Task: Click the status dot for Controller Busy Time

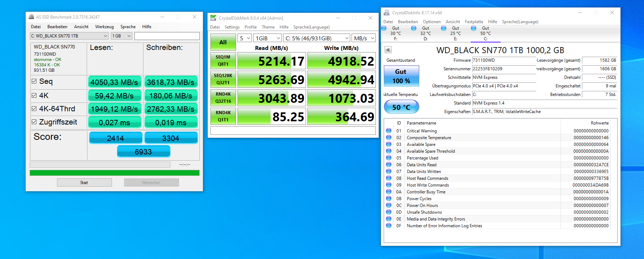Action: [x=389, y=192]
